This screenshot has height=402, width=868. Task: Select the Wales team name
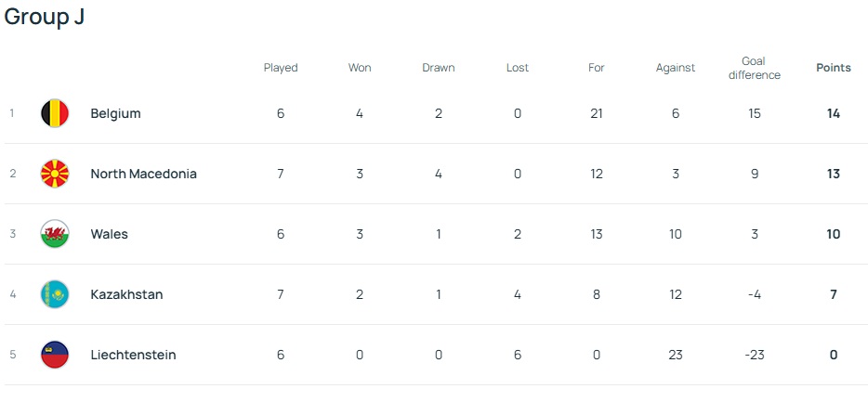[109, 234]
